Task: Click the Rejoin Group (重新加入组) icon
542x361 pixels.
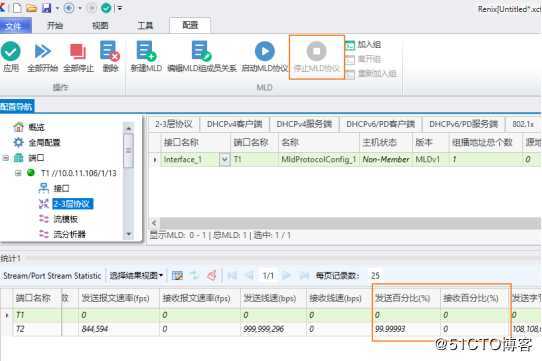Action: point(350,74)
